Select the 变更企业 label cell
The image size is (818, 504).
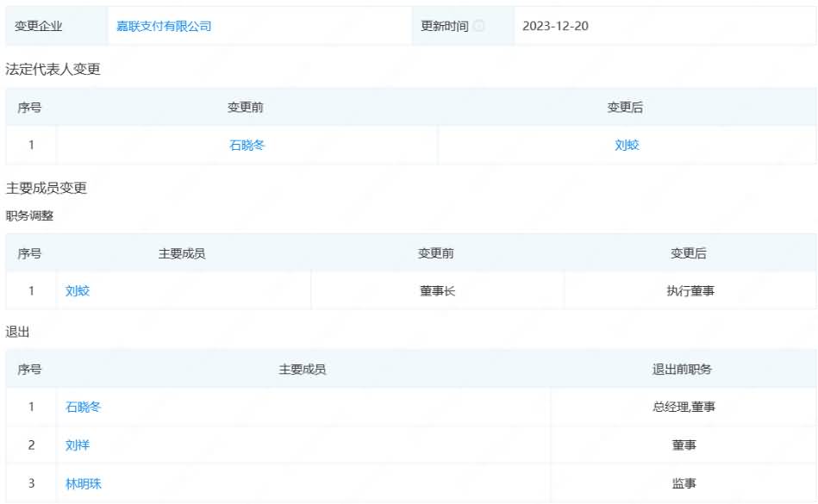[x=57, y=26]
